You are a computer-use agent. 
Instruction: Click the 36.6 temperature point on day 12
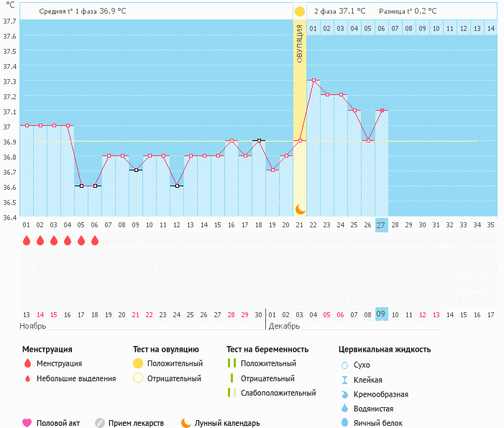pyautogui.click(x=177, y=186)
